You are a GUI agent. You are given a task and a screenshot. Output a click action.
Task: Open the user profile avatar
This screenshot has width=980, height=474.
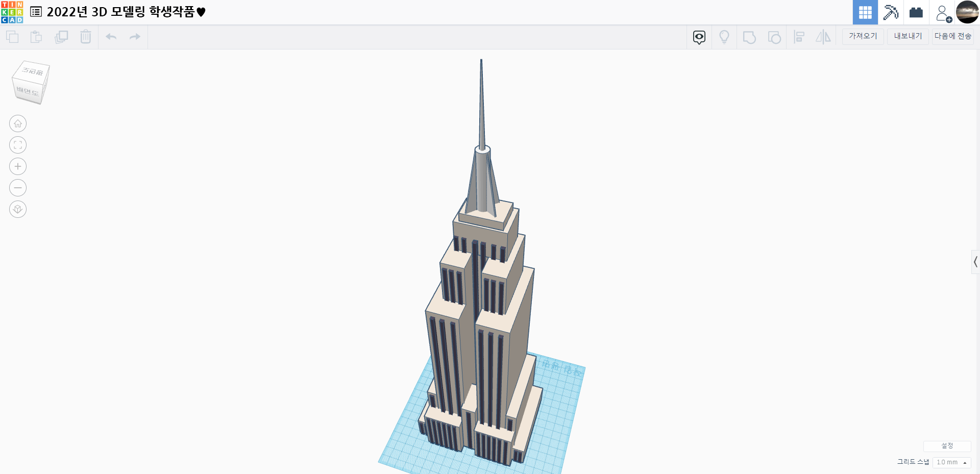(967, 12)
